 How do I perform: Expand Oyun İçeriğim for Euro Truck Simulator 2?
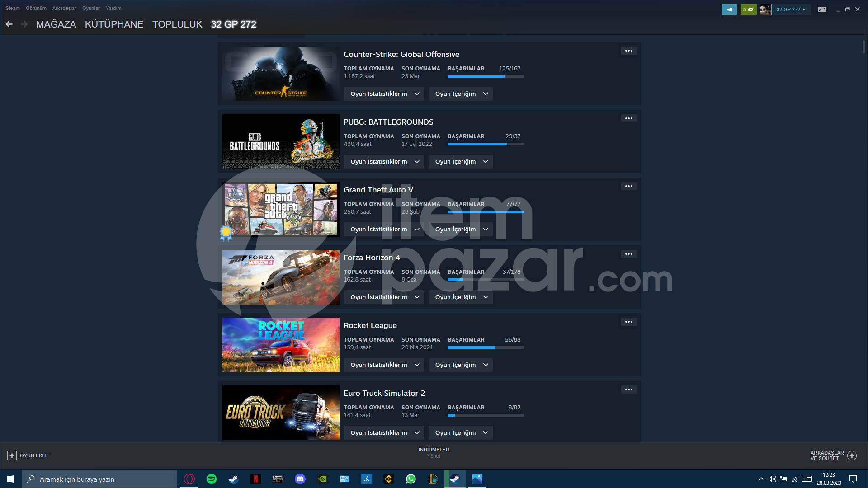coord(461,433)
